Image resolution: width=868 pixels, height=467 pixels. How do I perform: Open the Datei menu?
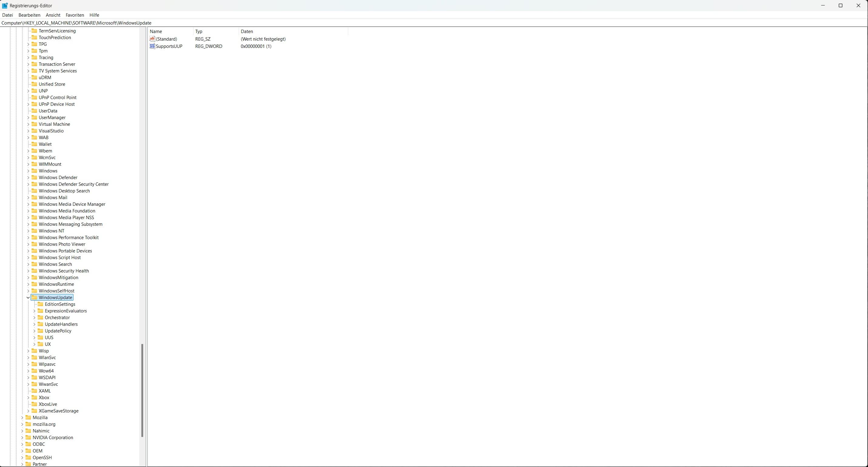tap(8, 14)
